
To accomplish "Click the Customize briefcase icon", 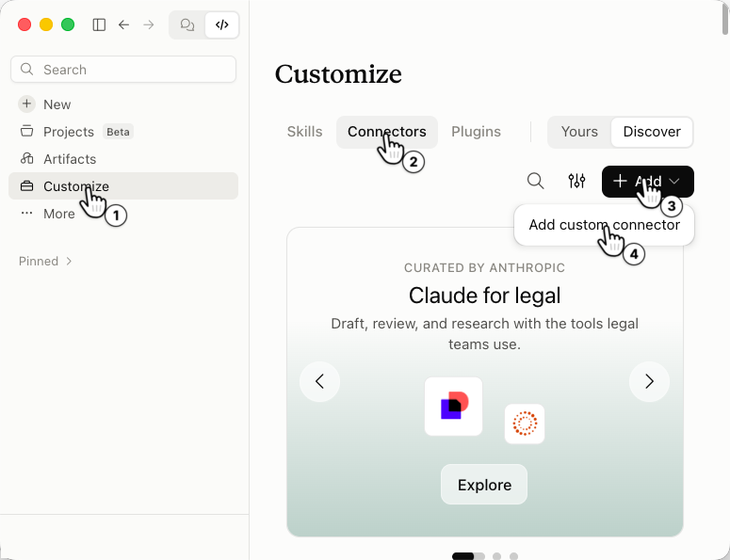I will point(27,186).
